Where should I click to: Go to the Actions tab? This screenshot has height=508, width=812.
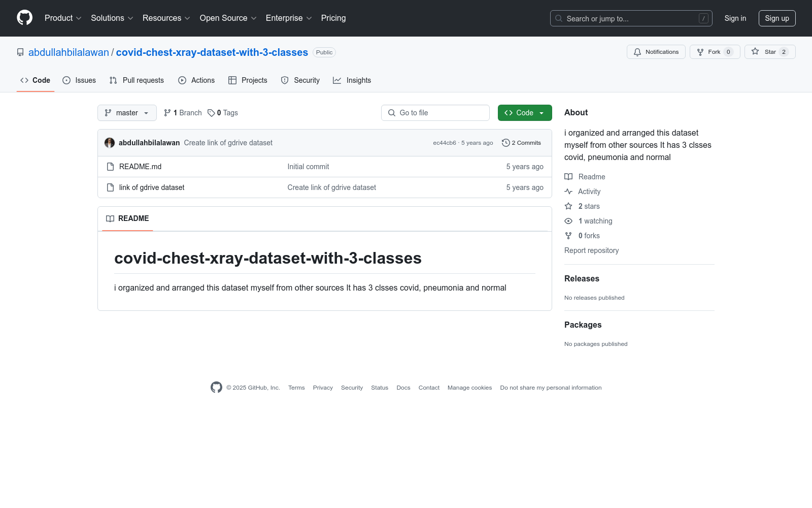click(x=196, y=80)
